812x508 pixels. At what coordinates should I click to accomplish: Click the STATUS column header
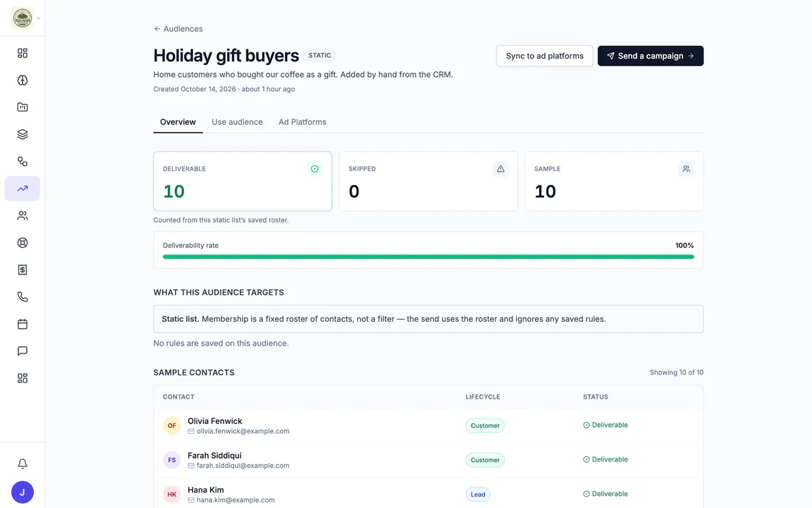[x=596, y=397]
